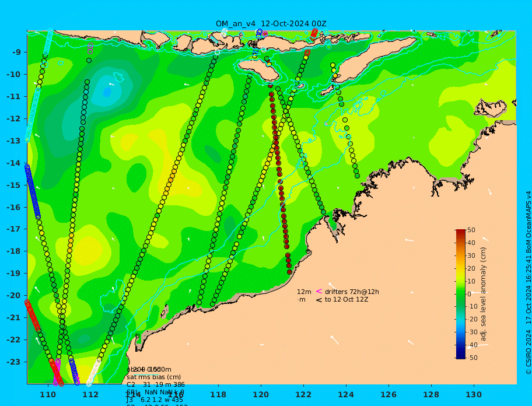Click the '12m' legend label
Image resolution: width=532 pixels, height=406 pixels.
point(304,292)
